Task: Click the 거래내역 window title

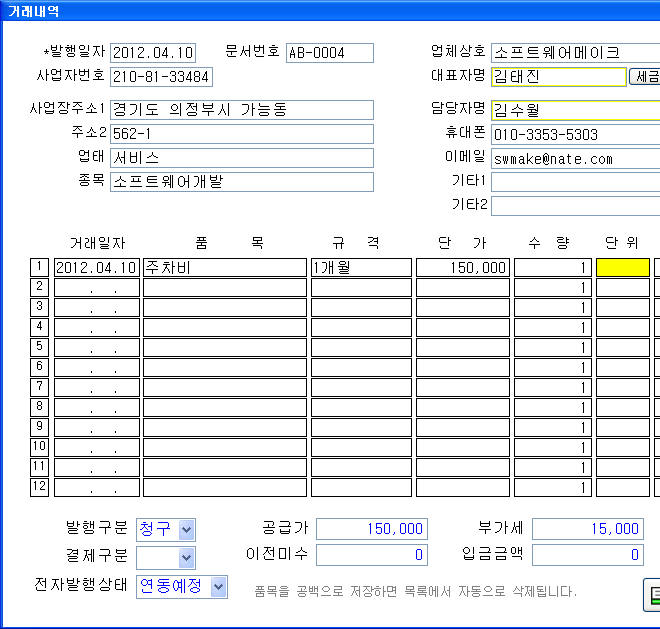Action: coord(33,11)
